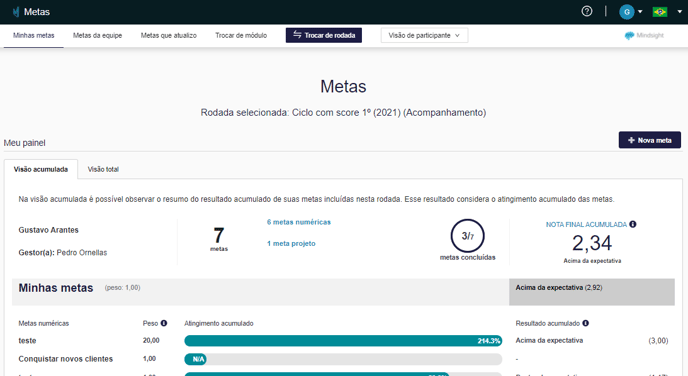Expand the user account dropdown arrow

(x=640, y=12)
